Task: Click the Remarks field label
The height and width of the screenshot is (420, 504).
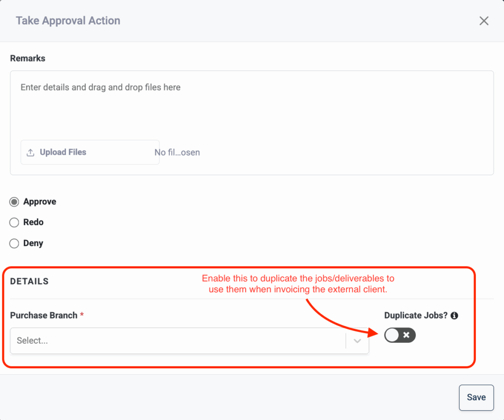Action: click(28, 58)
